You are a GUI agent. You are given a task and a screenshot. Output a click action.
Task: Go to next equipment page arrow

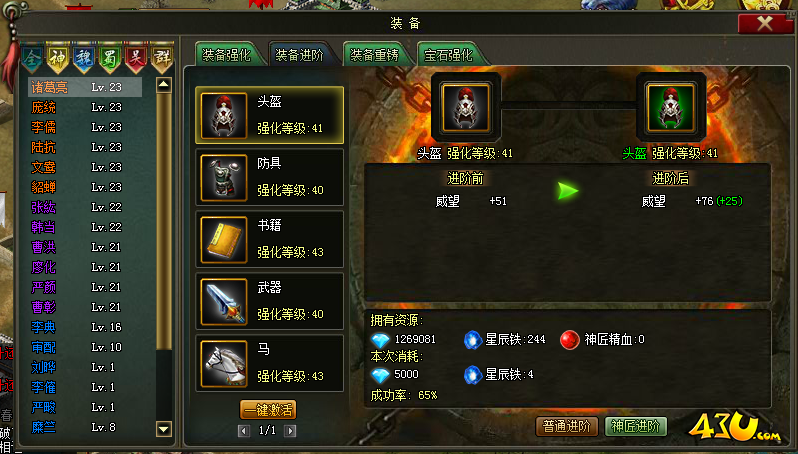click(x=290, y=431)
